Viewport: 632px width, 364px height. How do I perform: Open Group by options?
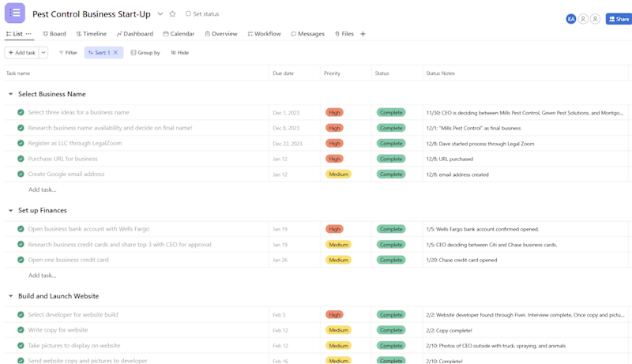click(145, 53)
